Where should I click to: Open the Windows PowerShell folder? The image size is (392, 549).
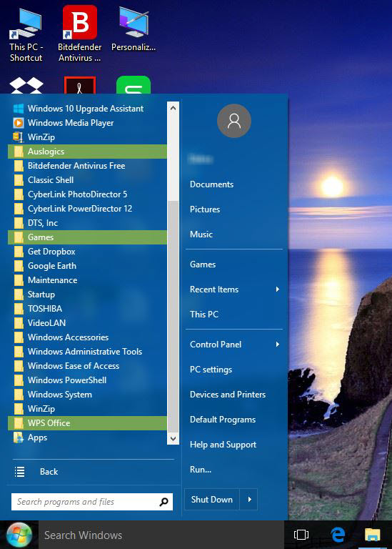(x=87, y=380)
